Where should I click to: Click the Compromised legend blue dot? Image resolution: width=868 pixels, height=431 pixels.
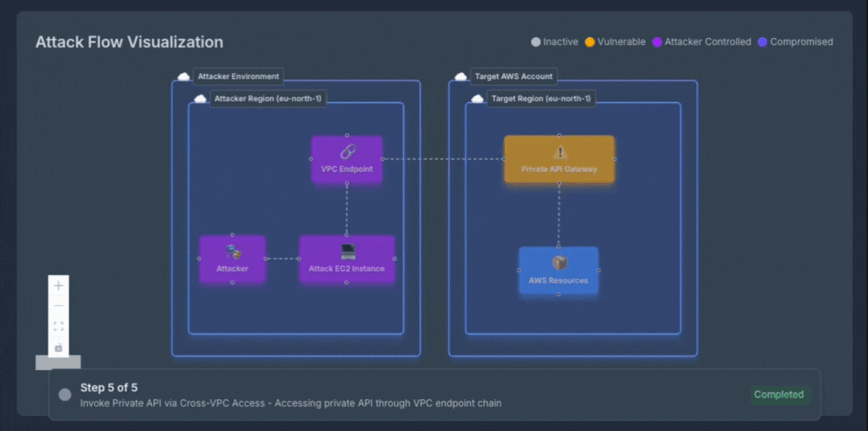(x=762, y=42)
